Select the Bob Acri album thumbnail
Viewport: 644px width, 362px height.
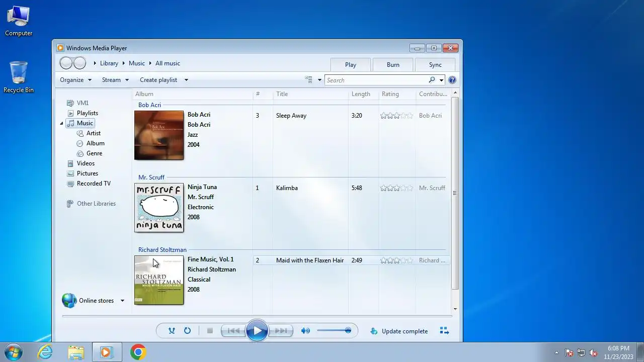[x=159, y=135]
